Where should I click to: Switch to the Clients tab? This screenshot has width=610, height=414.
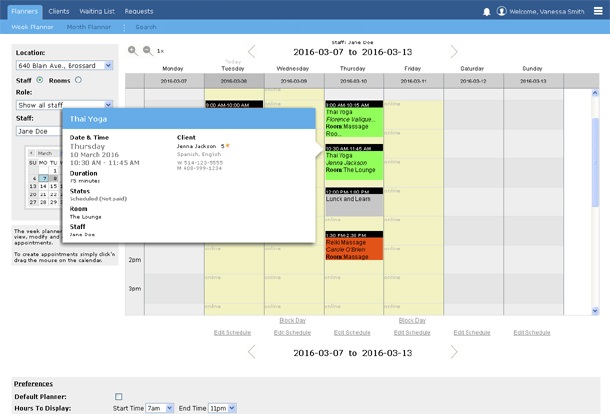59,11
